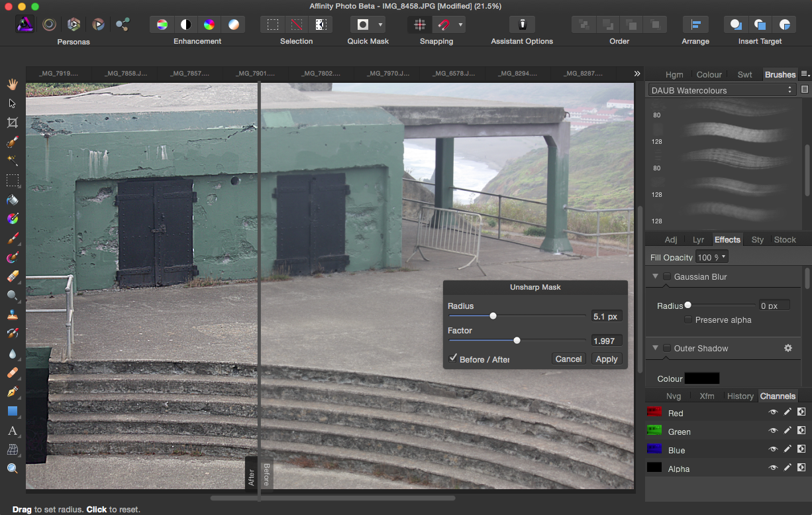This screenshot has width=812, height=515.
Task: Switch to the Tone Mapping persona
Action: (98, 25)
